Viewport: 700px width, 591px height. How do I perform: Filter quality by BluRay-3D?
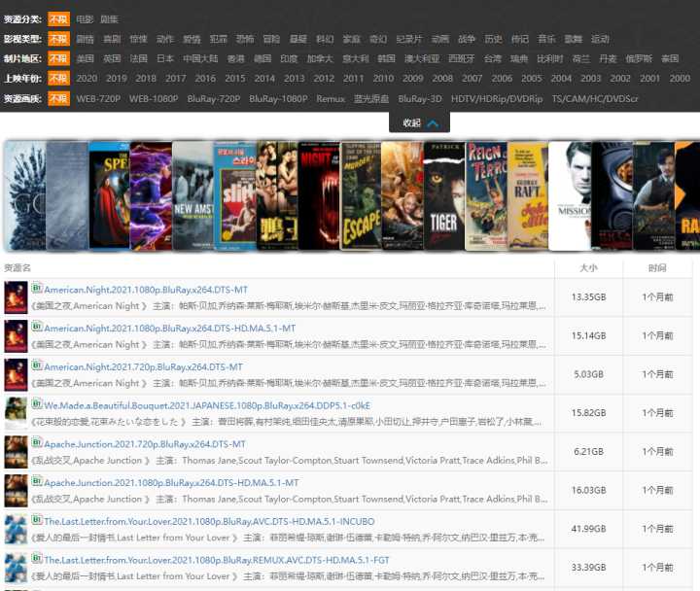[420, 98]
